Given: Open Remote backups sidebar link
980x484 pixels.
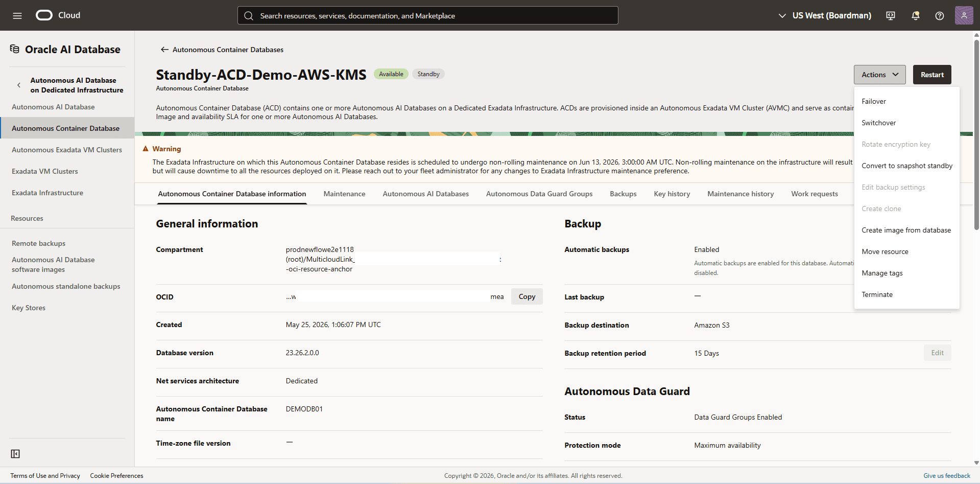Looking at the screenshot, I should (x=39, y=243).
